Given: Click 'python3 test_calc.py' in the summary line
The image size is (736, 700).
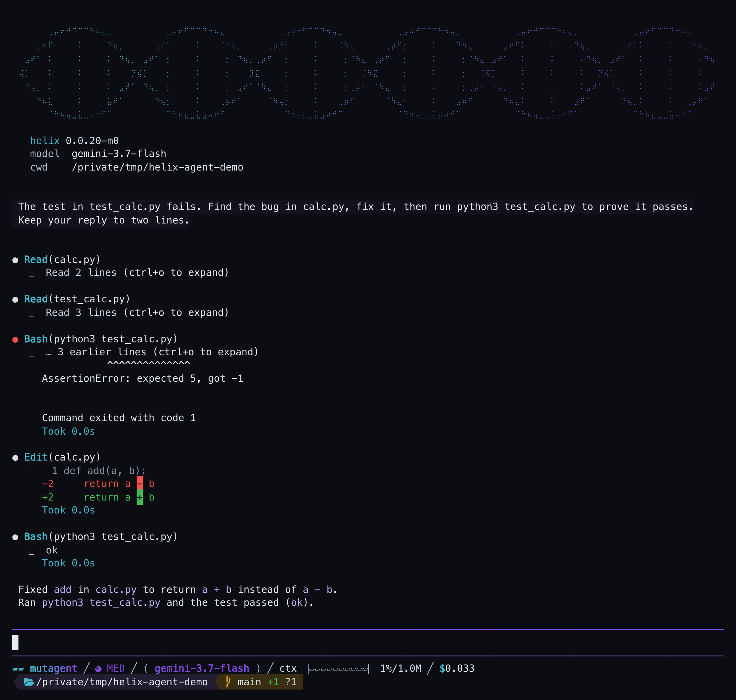Looking at the screenshot, I should [x=101, y=603].
